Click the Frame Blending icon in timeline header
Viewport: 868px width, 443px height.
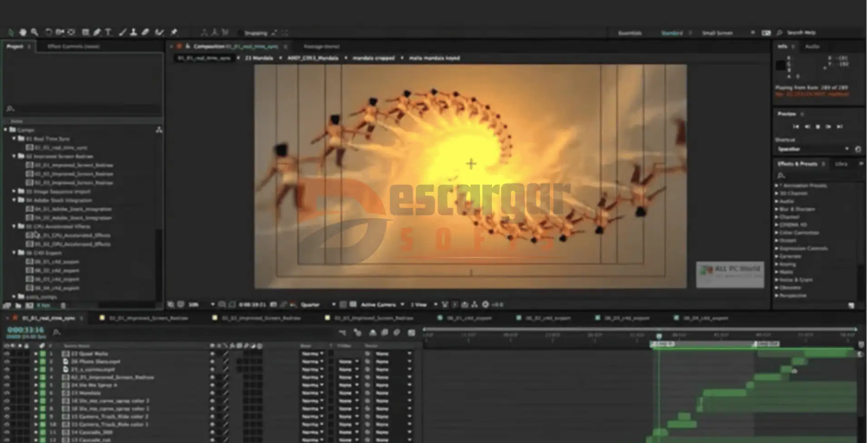(385, 333)
